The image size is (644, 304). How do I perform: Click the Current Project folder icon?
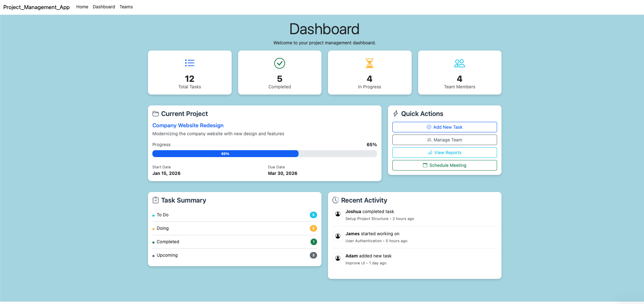(156, 114)
